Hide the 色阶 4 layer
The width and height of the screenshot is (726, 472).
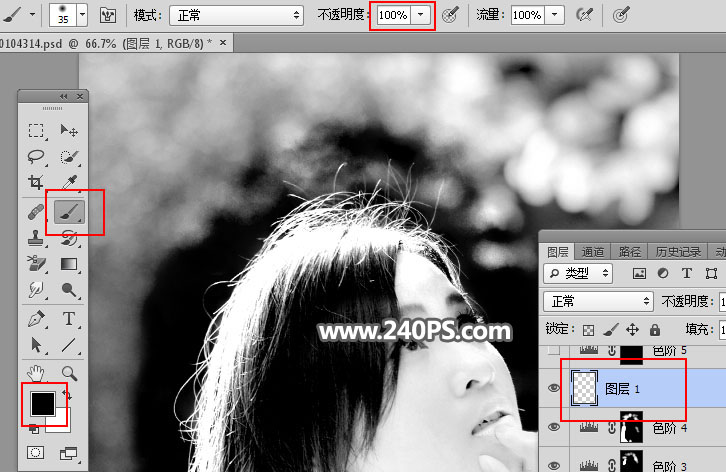(x=554, y=427)
